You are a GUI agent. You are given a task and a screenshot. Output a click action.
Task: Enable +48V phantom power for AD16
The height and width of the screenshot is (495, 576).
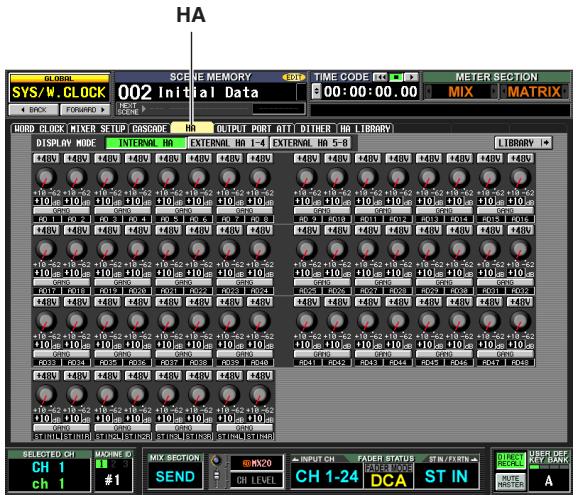pyautogui.click(x=521, y=159)
